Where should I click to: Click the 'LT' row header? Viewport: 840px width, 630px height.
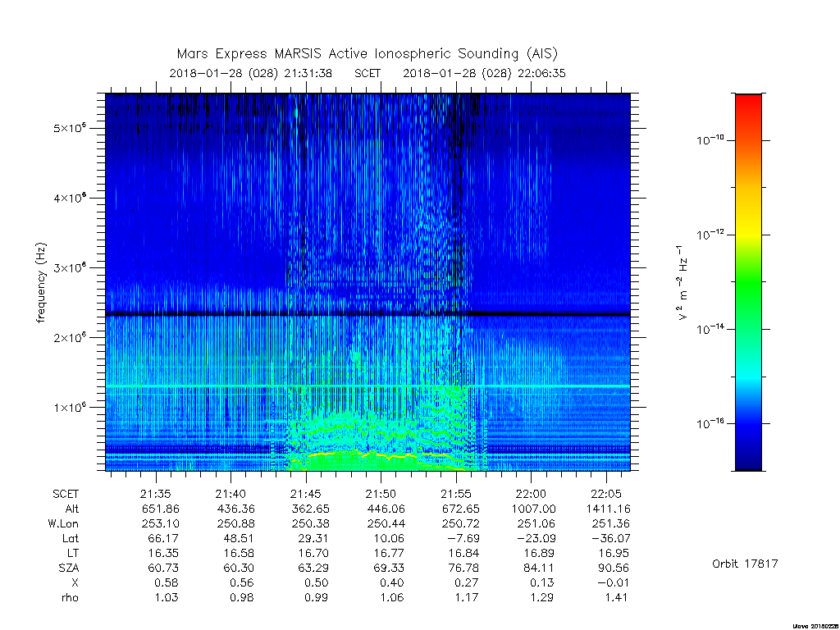tap(73, 553)
